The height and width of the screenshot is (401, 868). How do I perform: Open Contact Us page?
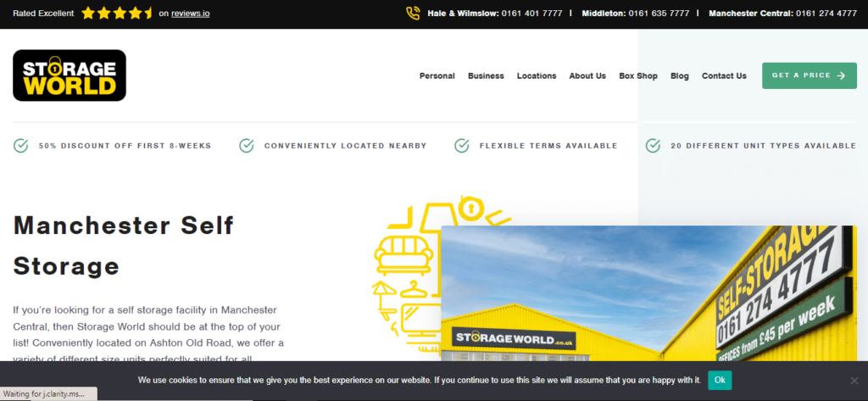click(724, 76)
